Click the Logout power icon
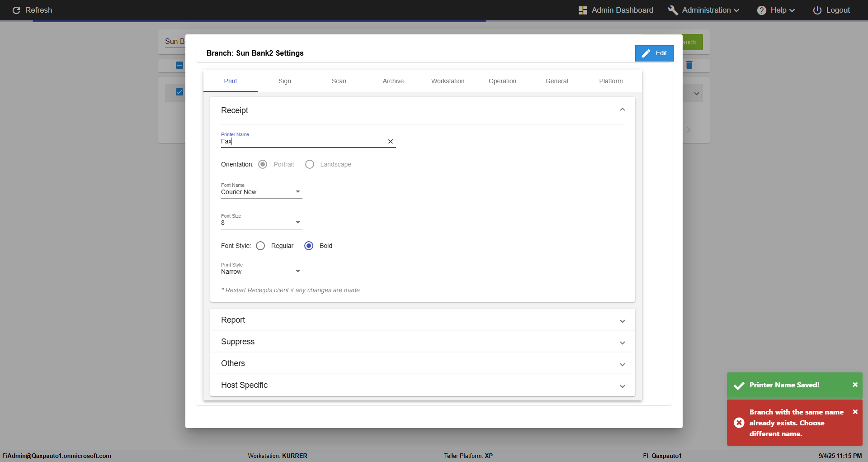 817,10
